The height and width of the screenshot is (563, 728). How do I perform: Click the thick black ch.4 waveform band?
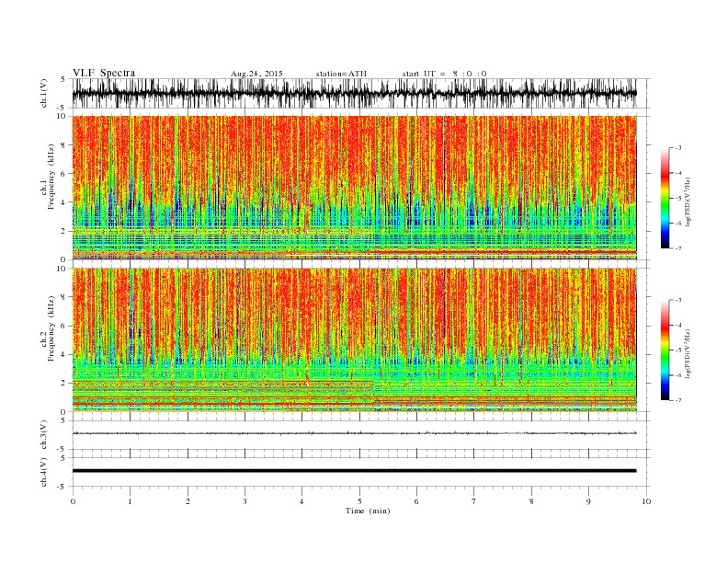[354, 471]
